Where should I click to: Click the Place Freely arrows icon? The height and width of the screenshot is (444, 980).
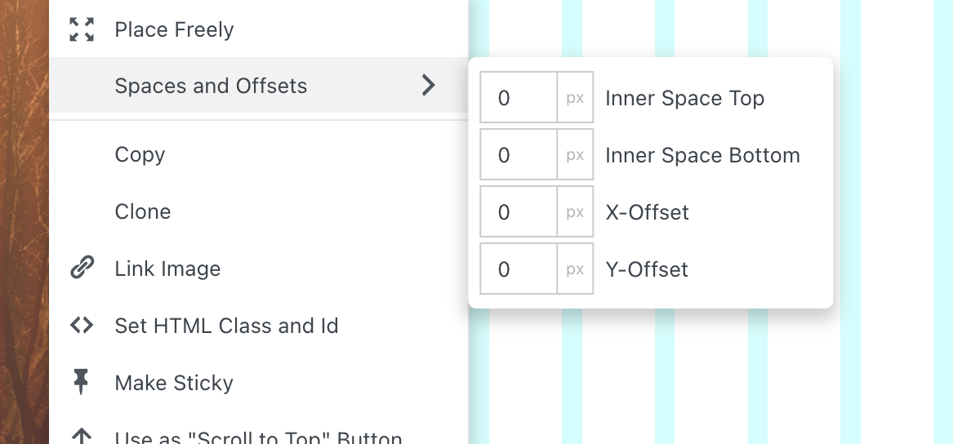click(82, 29)
